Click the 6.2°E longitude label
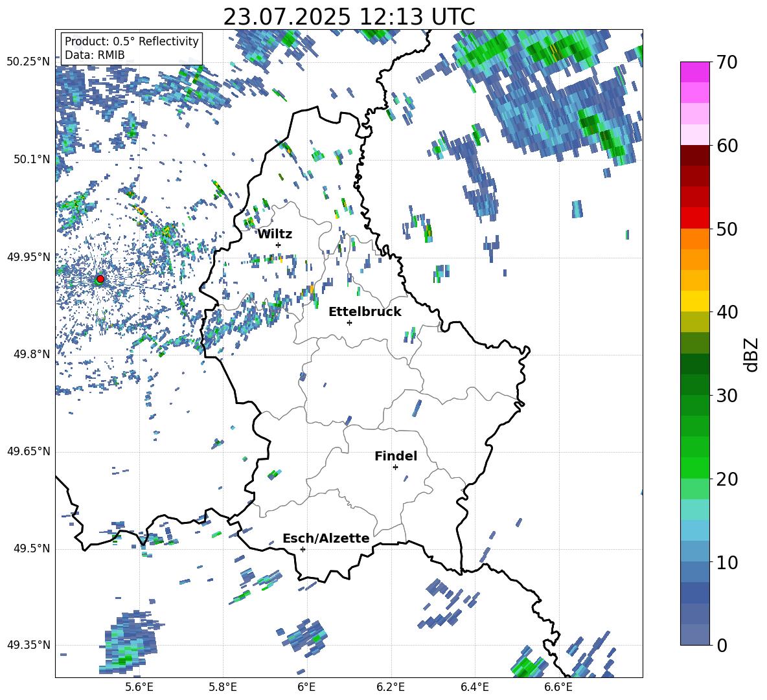767x700 pixels. click(391, 687)
